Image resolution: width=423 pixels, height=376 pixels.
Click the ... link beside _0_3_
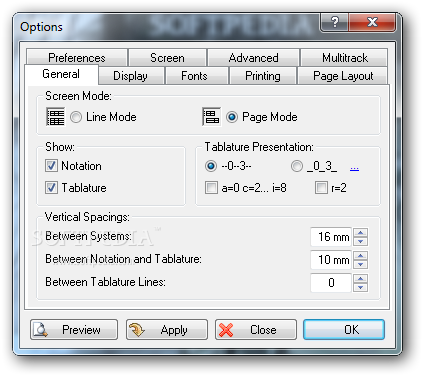point(354,167)
